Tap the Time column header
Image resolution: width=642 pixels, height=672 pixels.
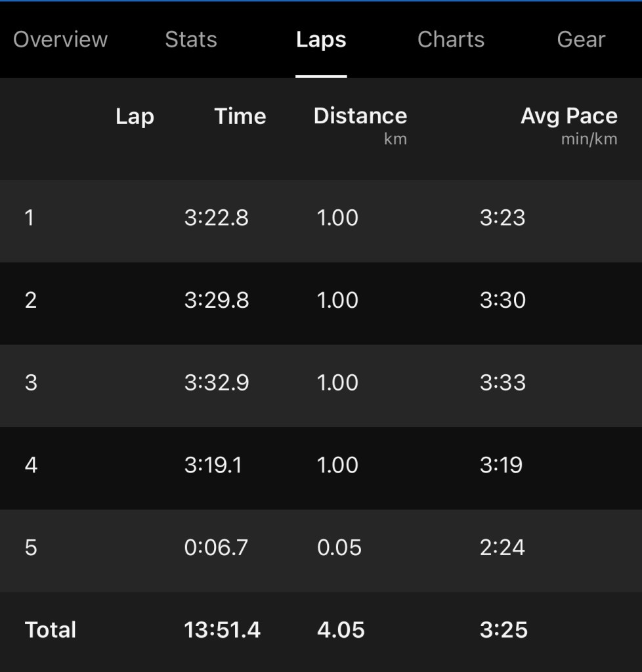(x=240, y=117)
